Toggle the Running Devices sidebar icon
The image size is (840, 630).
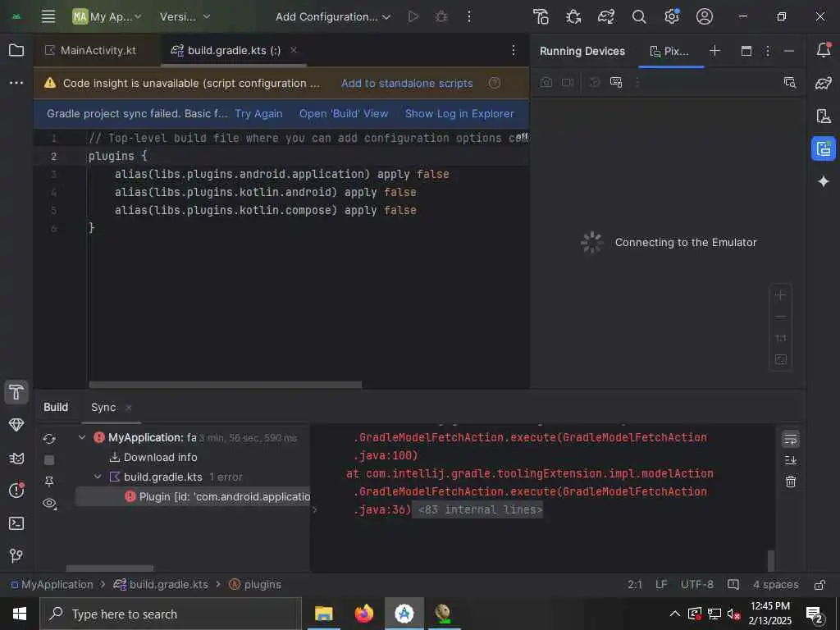824,148
